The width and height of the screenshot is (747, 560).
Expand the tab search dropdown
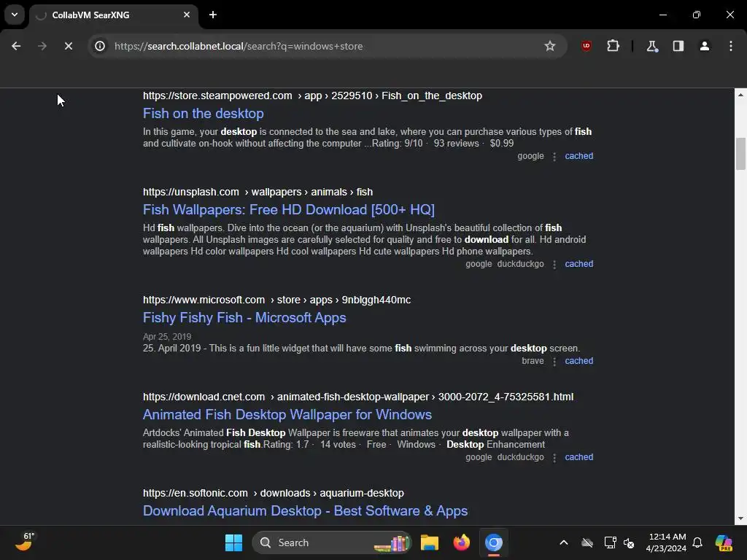15,15
